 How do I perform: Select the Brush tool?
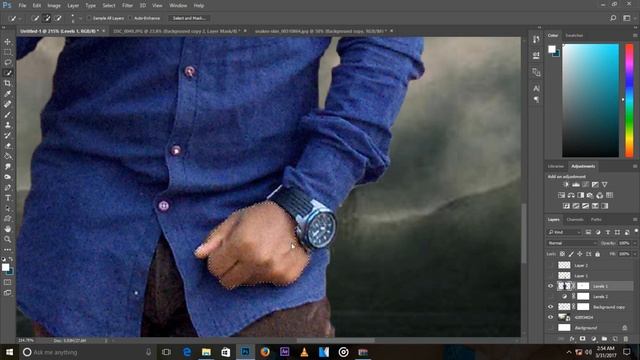pos(7,115)
